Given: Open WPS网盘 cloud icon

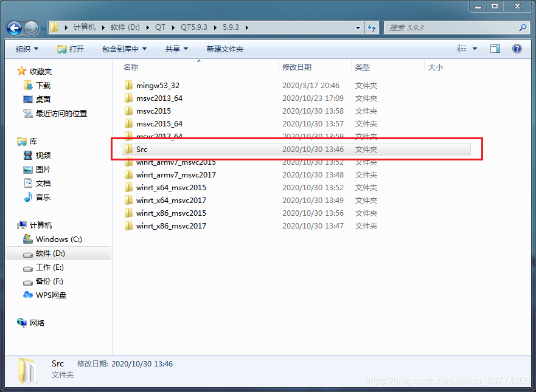Looking at the screenshot, I should [28, 295].
